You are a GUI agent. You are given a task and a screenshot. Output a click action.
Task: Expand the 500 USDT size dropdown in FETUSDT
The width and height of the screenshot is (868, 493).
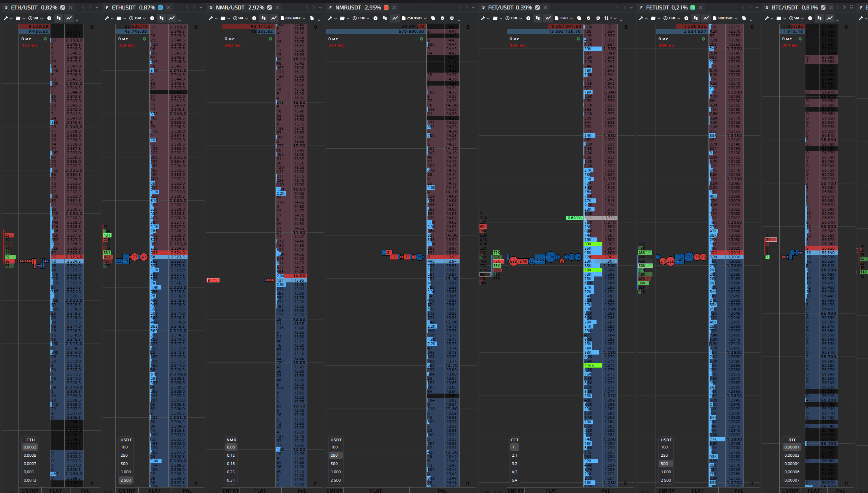(725, 18)
